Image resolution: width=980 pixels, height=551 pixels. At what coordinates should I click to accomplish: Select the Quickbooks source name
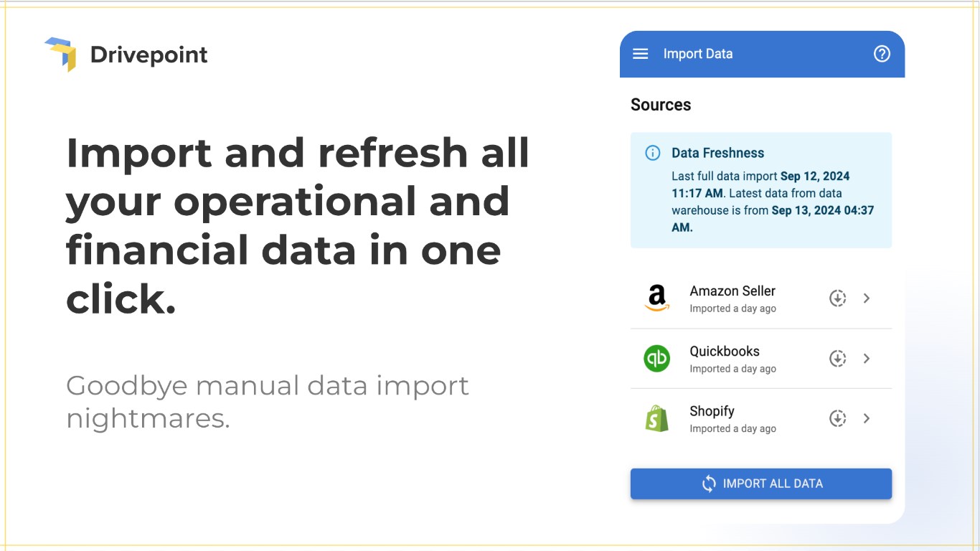point(725,352)
